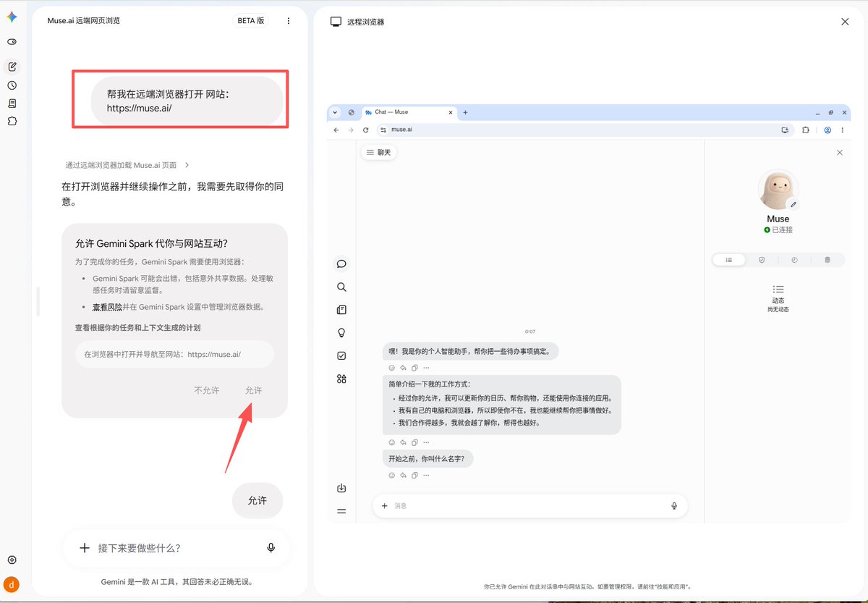Click the BETA 版 badge

pyautogui.click(x=251, y=21)
